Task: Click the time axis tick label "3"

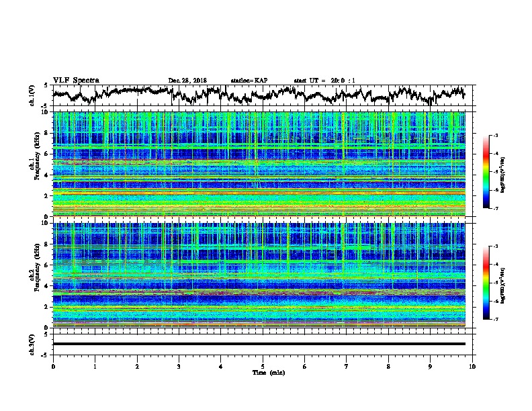Action: [x=179, y=367]
